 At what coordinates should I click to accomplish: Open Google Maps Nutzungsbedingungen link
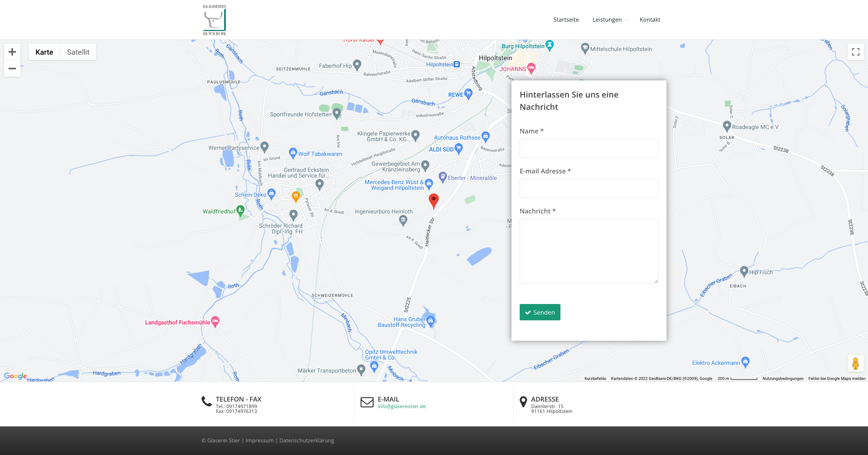point(783,379)
